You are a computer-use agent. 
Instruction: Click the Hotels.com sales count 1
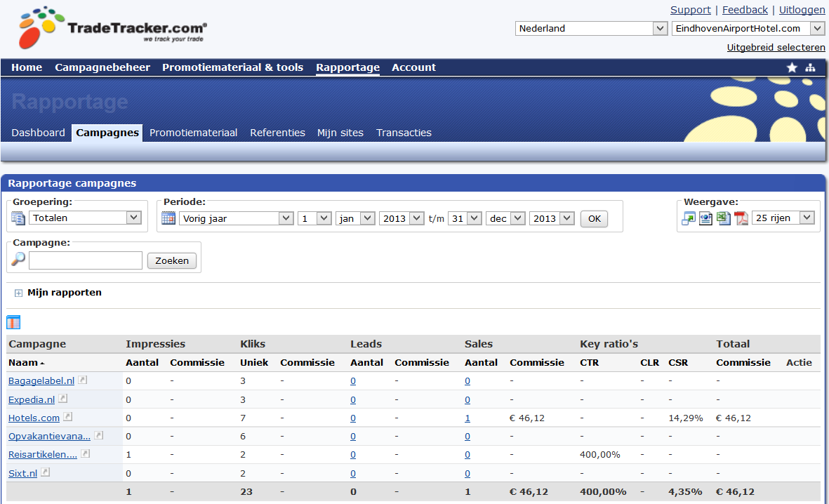click(x=467, y=418)
